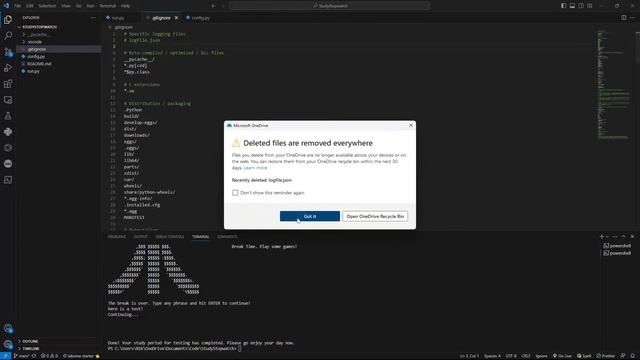Close the .gitignore editor tab

point(176,18)
